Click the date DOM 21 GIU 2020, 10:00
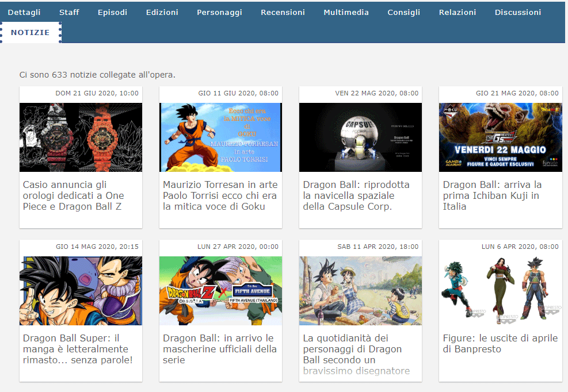568x392 pixels. (x=97, y=93)
